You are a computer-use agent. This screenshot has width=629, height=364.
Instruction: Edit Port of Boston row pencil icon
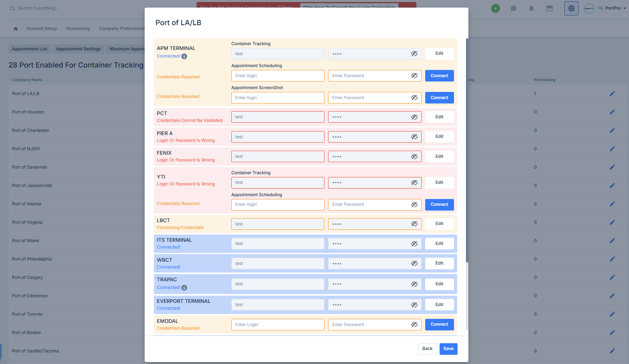[x=612, y=332]
